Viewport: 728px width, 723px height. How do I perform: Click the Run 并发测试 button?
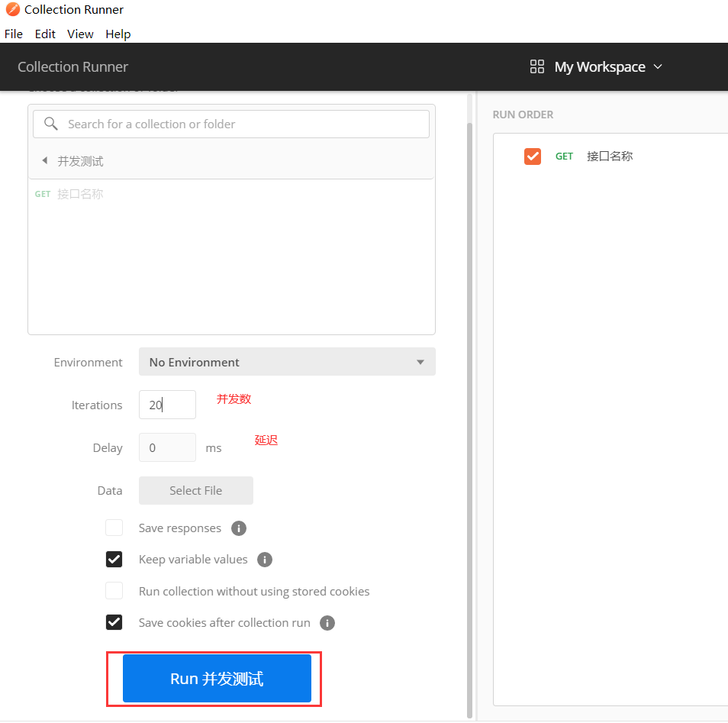tap(217, 679)
